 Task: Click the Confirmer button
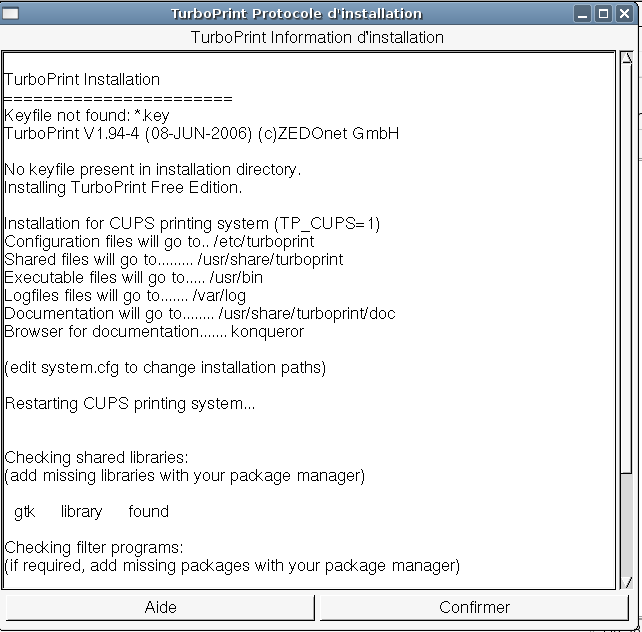pyautogui.click(x=474, y=607)
